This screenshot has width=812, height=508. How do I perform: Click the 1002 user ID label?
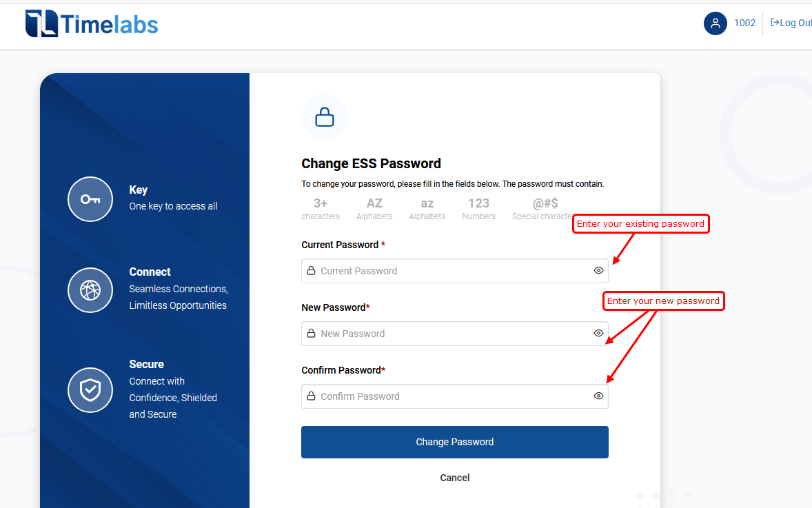(744, 23)
